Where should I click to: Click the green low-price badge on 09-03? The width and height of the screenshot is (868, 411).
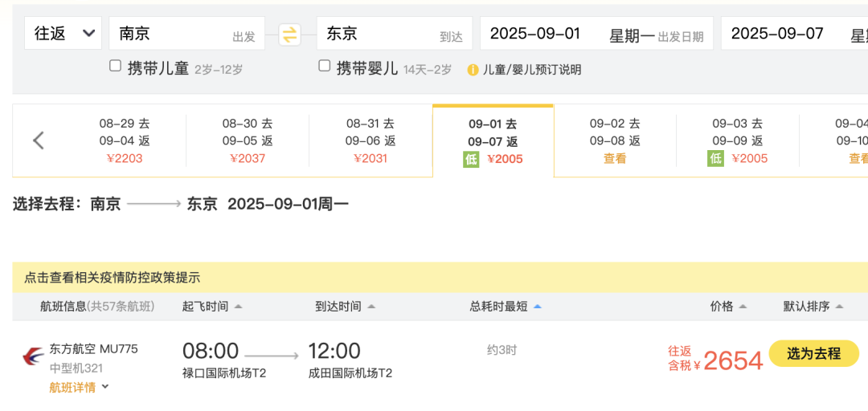pyautogui.click(x=715, y=159)
